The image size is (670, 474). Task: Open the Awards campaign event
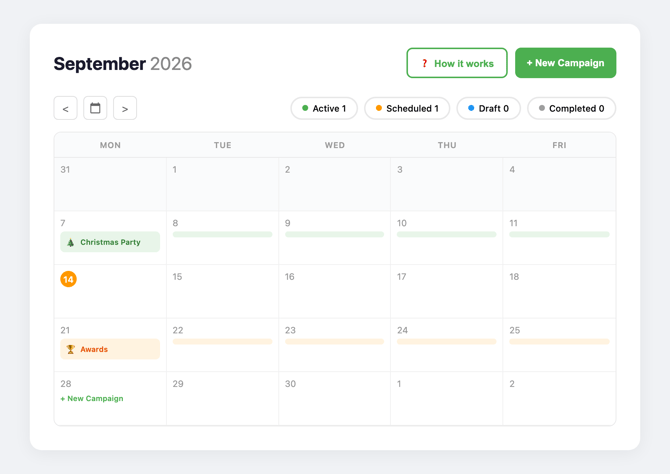110,349
